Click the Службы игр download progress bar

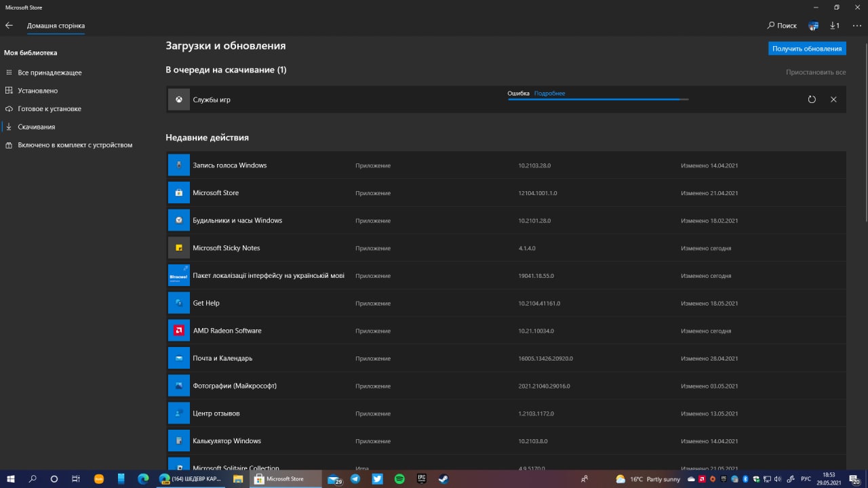coord(598,100)
